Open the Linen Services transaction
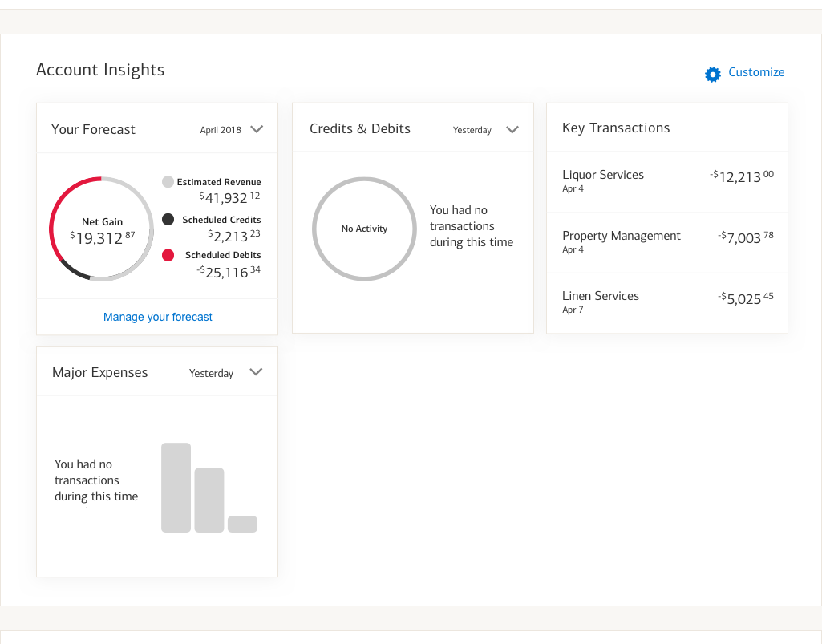Image resolution: width=822 pixels, height=644 pixels. 601,296
